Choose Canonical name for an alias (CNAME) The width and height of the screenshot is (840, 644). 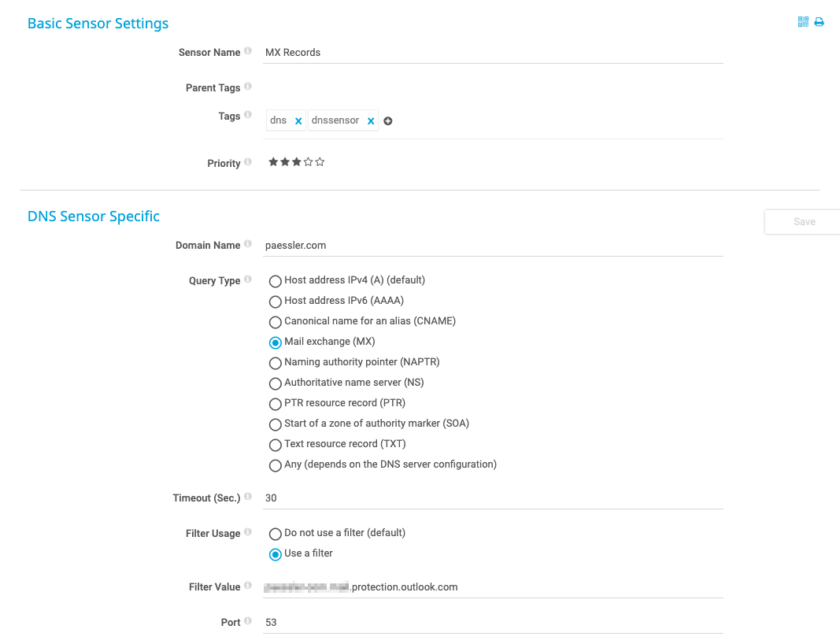(x=276, y=322)
